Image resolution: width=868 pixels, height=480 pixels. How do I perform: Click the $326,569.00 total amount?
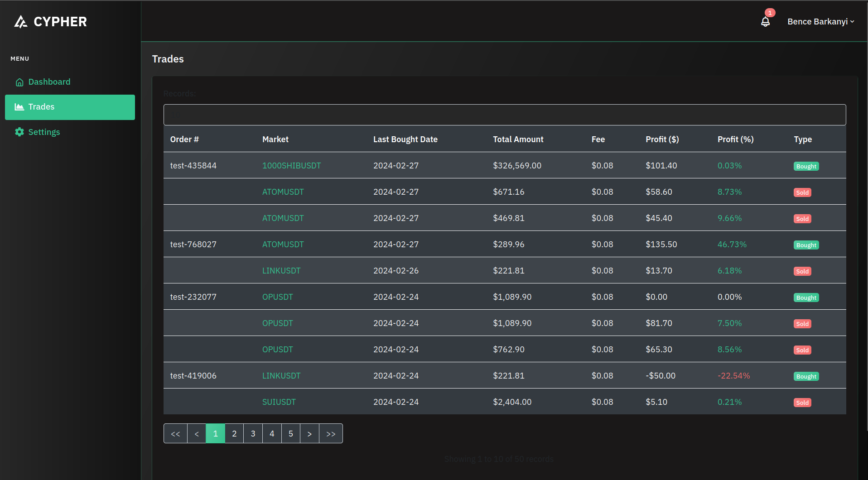coord(517,166)
